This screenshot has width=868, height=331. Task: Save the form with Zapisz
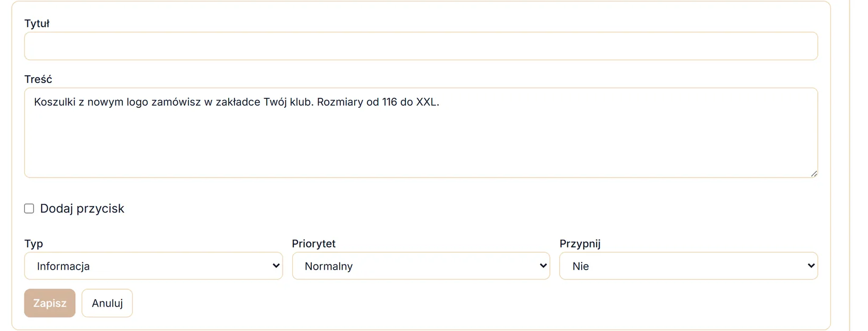click(x=50, y=303)
